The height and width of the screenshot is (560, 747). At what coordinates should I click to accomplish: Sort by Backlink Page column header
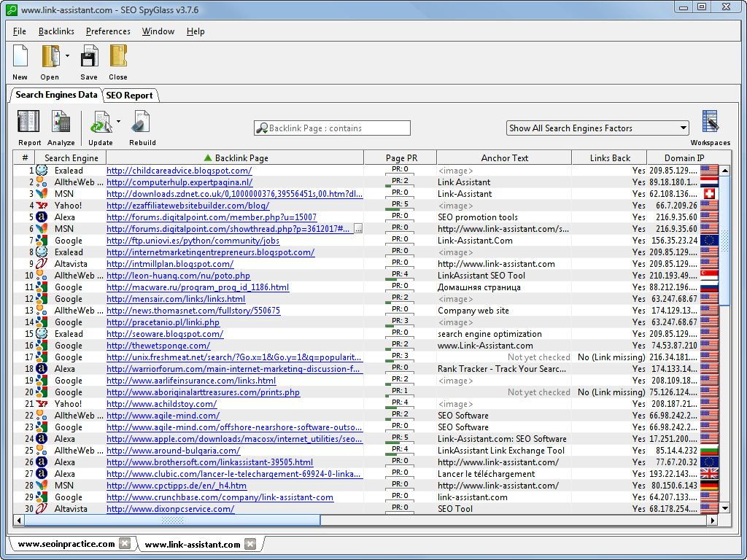tap(236, 158)
